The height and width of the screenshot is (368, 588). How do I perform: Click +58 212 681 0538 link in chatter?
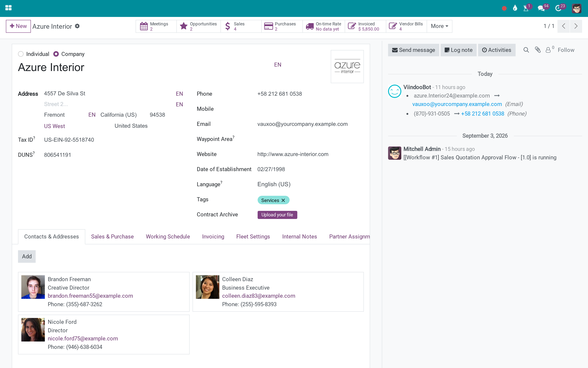click(483, 114)
